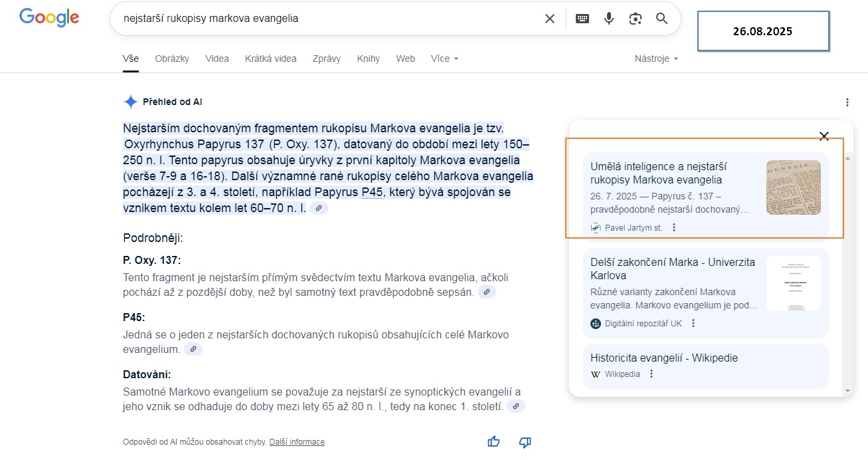
Task: Click the search magnifier icon
Action: click(x=661, y=19)
